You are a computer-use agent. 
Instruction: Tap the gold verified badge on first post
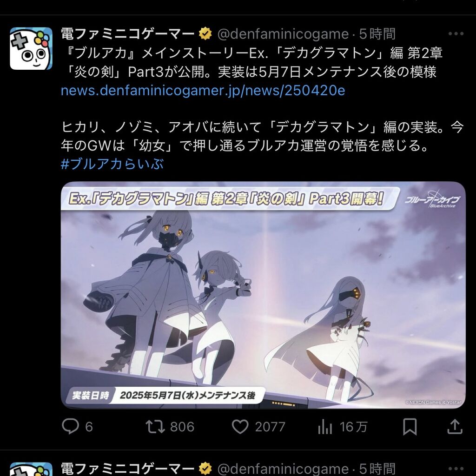coord(205,33)
